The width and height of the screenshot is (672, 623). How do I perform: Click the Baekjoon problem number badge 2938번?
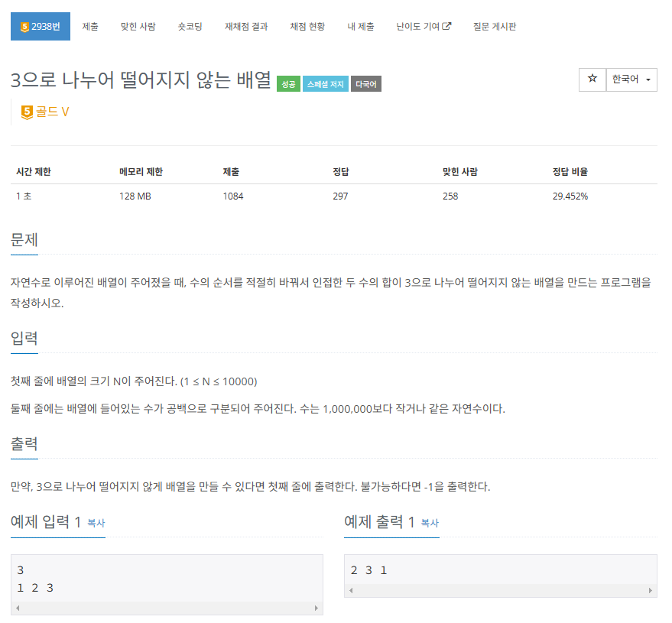pyautogui.click(x=39, y=25)
